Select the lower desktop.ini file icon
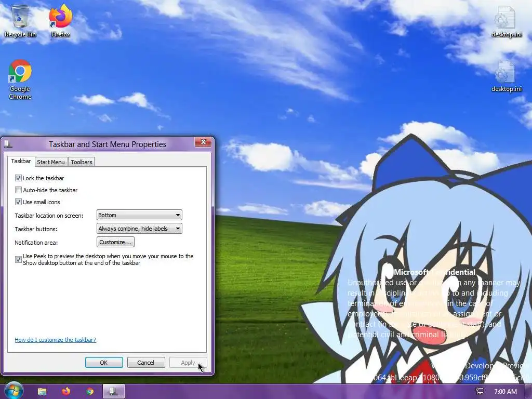532x399 pixels. (506, 76)
